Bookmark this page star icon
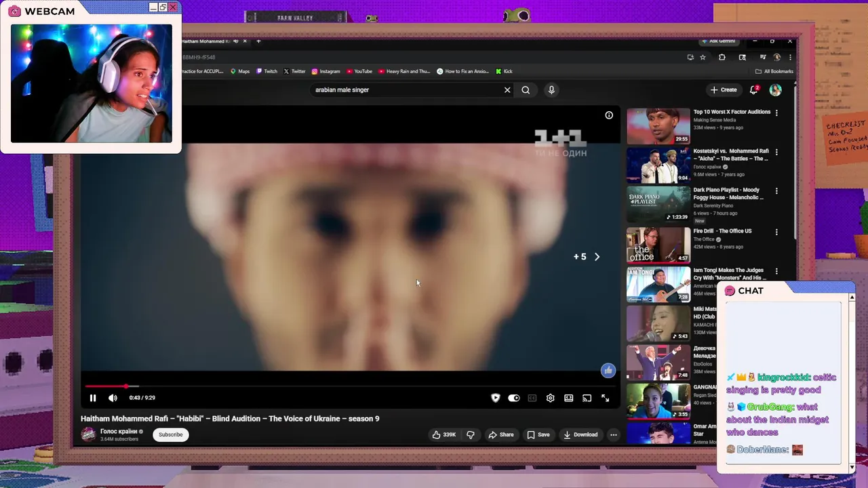 [703, 58]
